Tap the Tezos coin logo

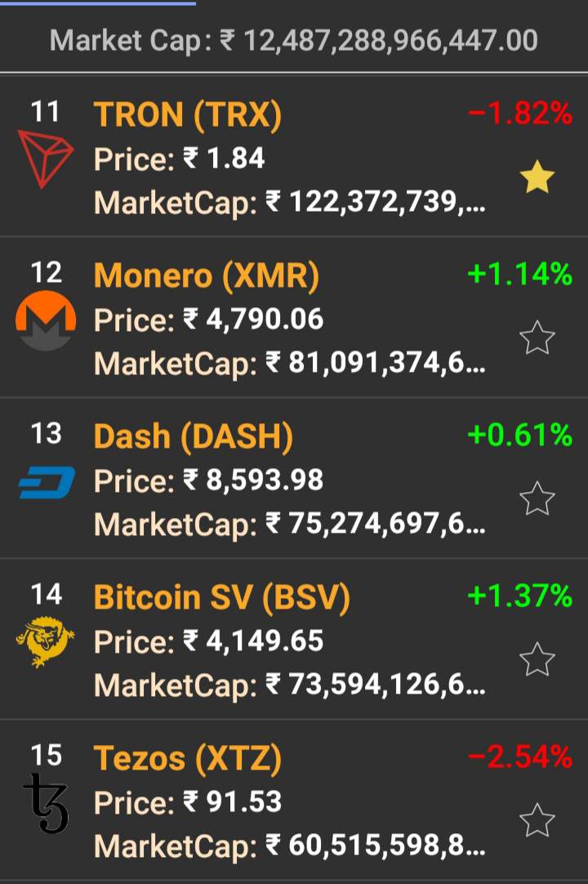click(46, 804)
